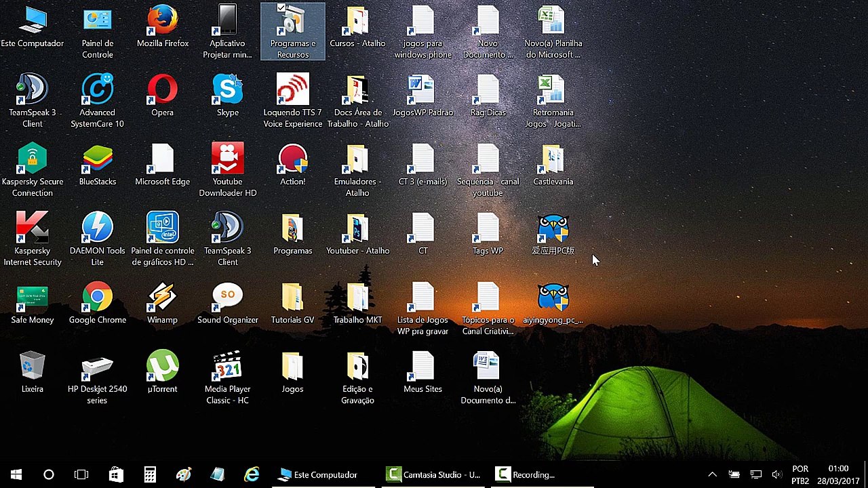Screen dimensions: 868x488
Task: Open Programas folder
Action: (x=292, y=235)
